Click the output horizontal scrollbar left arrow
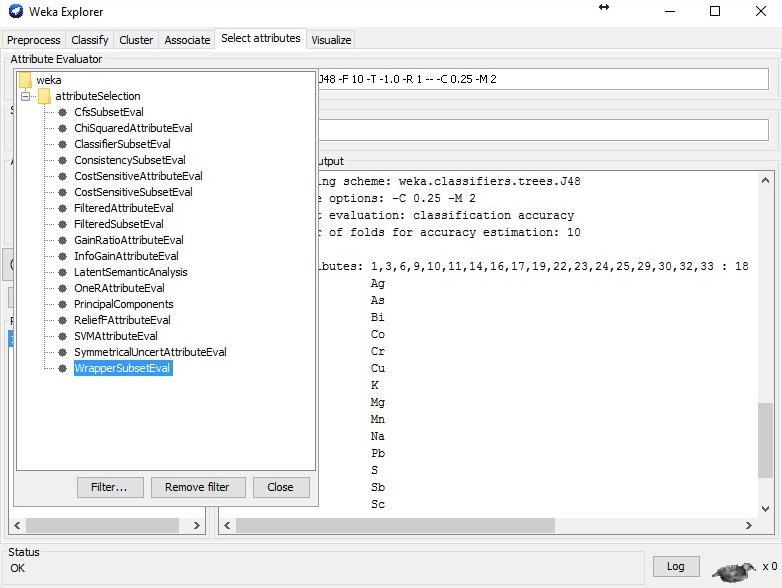Viewport: 782px width, 588px height. coord(227,525)
